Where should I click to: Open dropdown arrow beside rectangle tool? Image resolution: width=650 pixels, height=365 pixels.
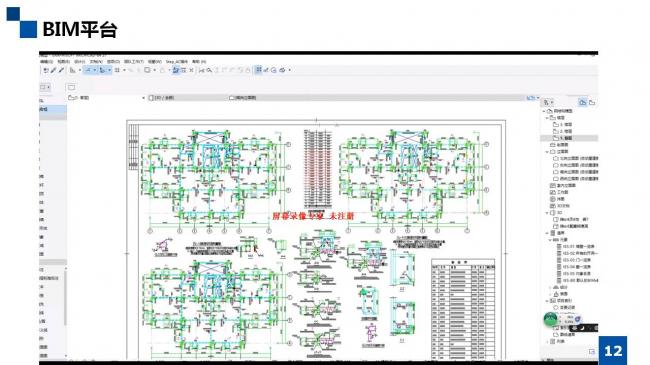154,71
